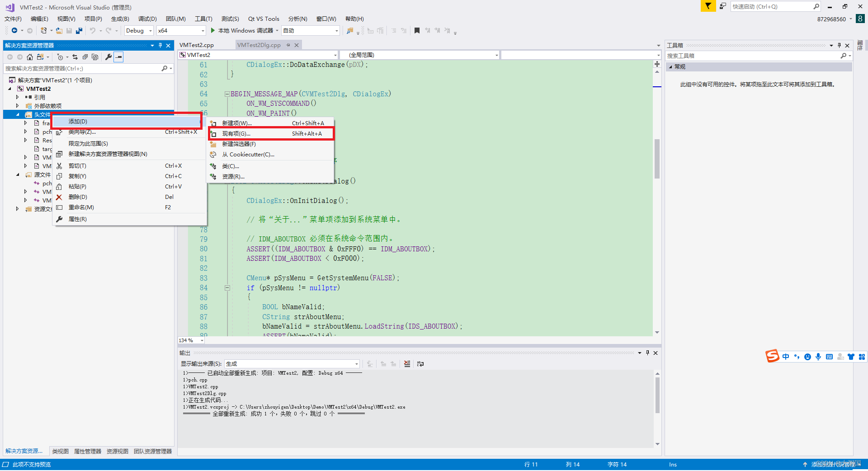
Task: Click the Open File folder icon
Action: (x=59, y=31)
